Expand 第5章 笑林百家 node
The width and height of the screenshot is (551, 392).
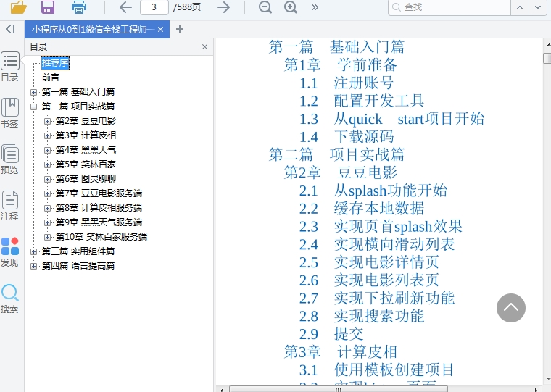(47, 164)
